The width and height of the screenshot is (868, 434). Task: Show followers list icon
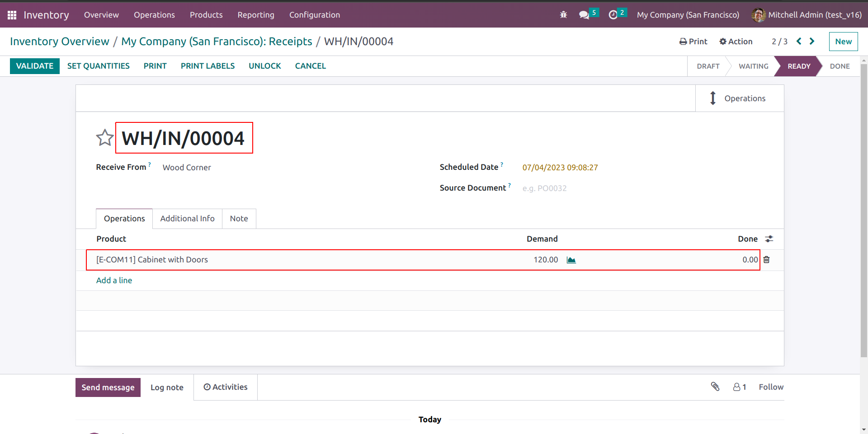pyautogui.click(x=740, y=387)
